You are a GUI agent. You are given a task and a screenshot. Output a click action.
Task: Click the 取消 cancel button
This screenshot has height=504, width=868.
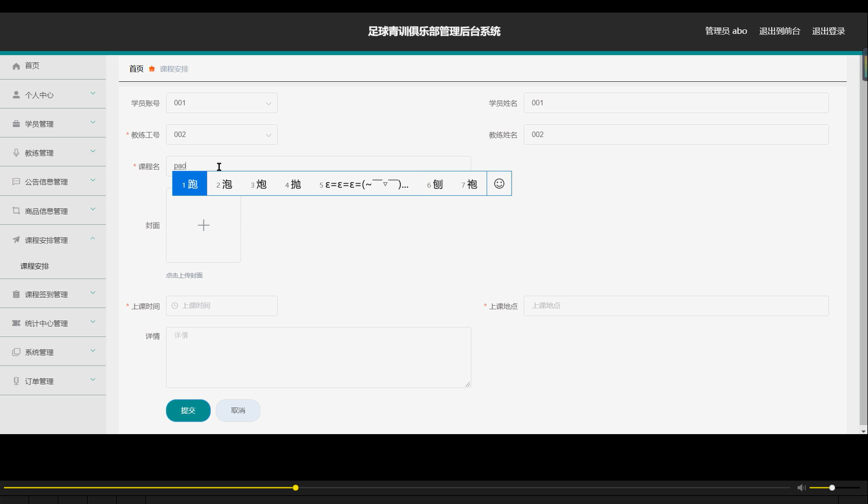click(238, 410)
